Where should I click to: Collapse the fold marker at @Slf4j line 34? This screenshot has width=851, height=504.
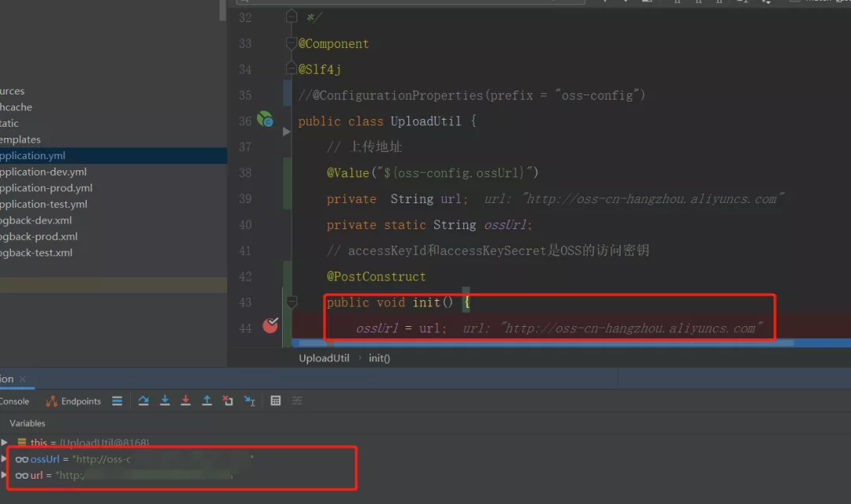coord(292,69)
